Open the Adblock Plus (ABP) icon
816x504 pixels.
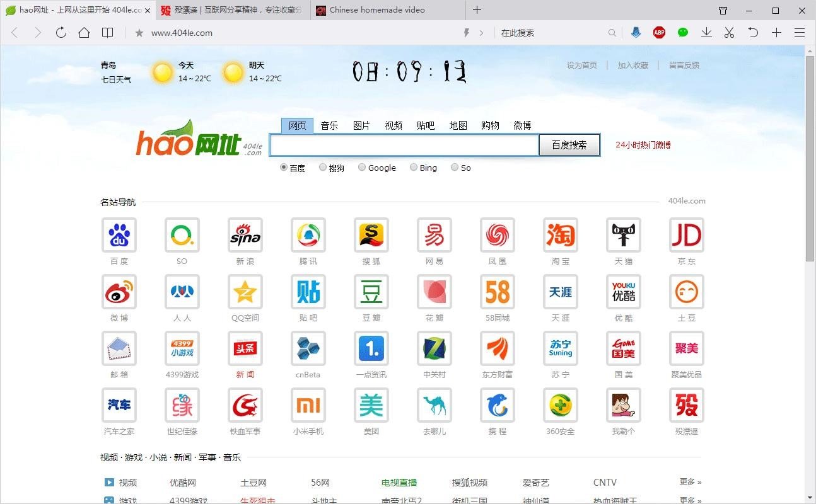tap(659, 32)
